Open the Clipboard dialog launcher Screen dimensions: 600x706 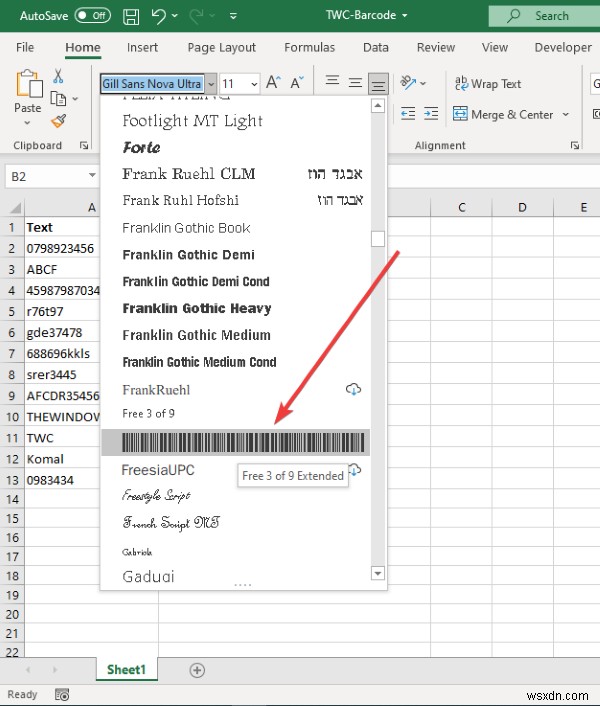[x=84, y=145]
